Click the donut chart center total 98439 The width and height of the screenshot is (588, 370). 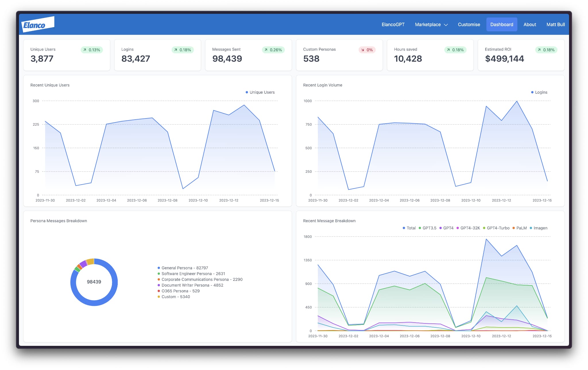[94, 282]
